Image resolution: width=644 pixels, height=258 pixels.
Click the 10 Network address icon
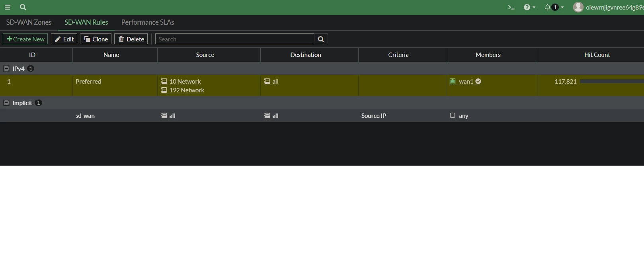[164, 81]
